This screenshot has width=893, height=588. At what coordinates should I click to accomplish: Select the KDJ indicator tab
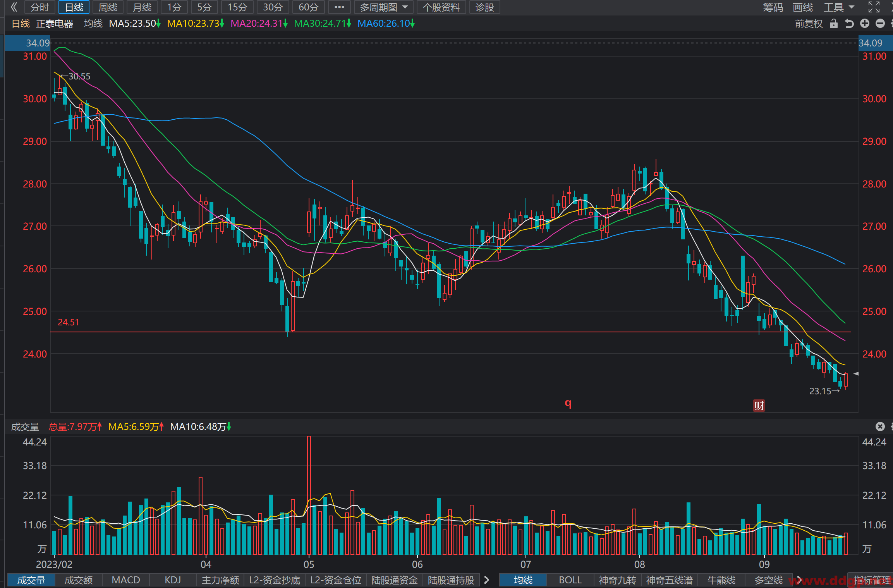coord(173,580)
